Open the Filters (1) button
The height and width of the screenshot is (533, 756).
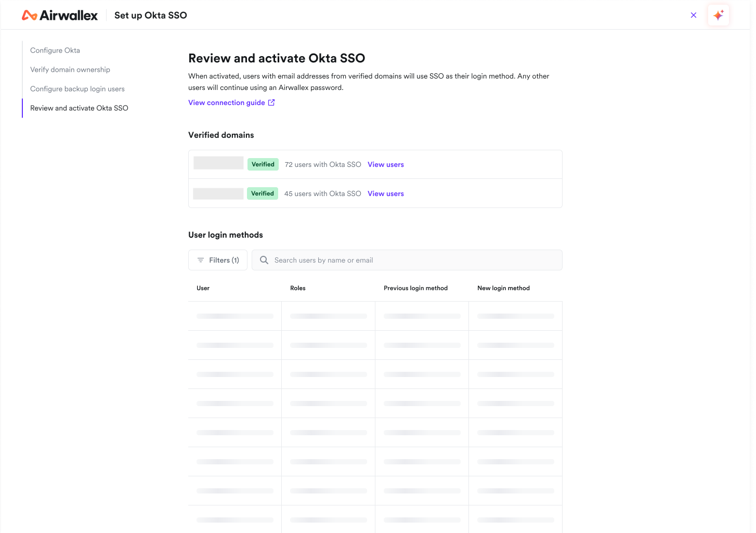(x=218, y=260)
